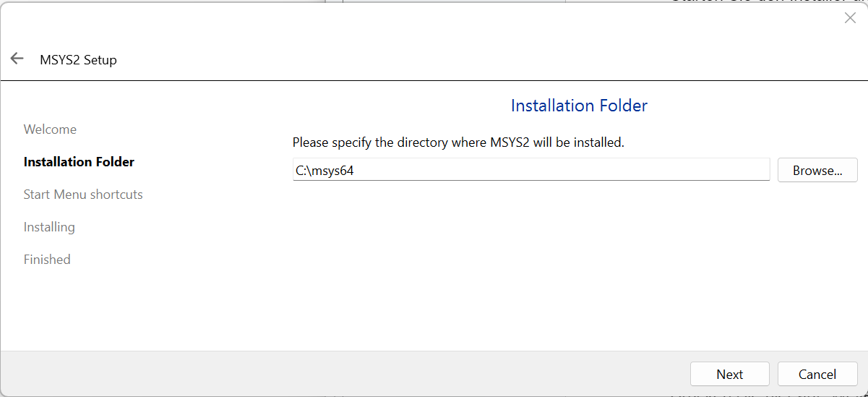
Task: Open the Start Menu shortcuts step
Action: [x=83, y=195]
